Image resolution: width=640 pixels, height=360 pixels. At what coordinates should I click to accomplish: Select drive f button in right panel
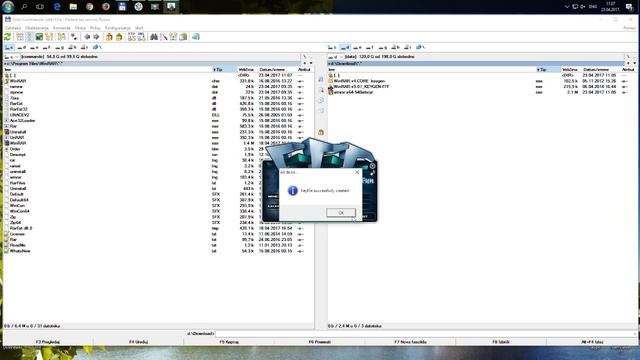point(370,47)
